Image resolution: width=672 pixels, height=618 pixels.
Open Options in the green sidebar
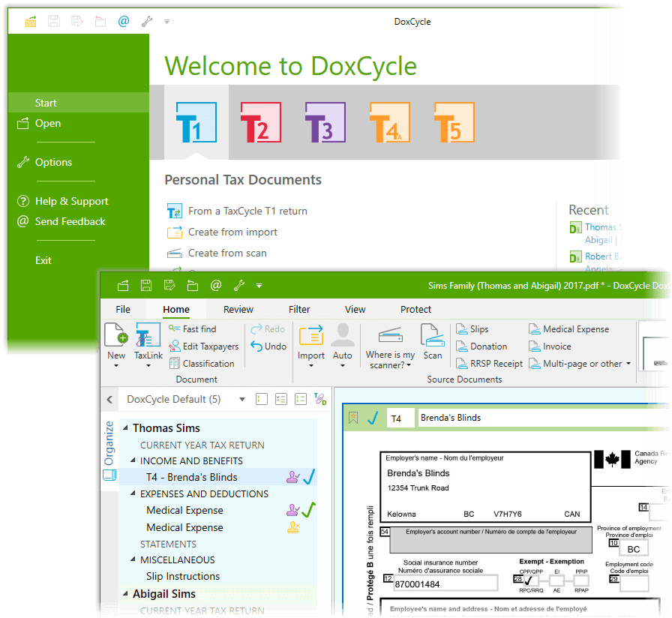53,163
